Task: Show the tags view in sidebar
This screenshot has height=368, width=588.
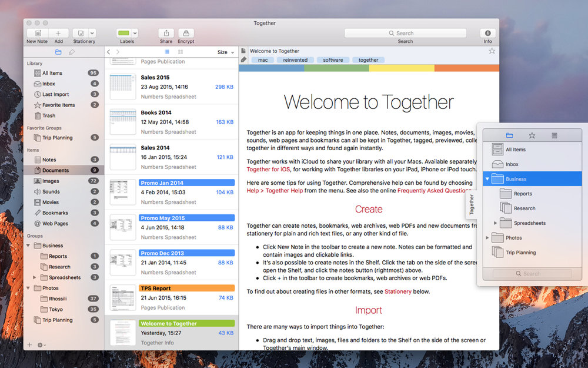Action: [72, 52]
